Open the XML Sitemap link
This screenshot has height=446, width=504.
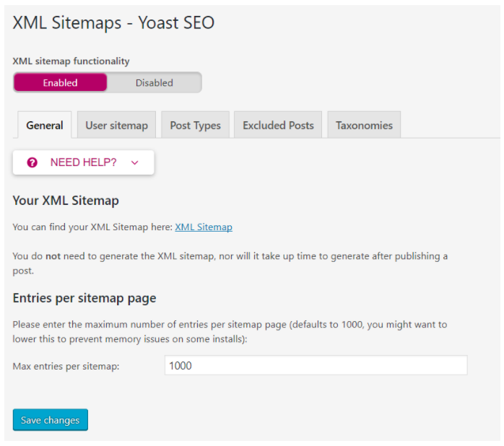[204, 227]
